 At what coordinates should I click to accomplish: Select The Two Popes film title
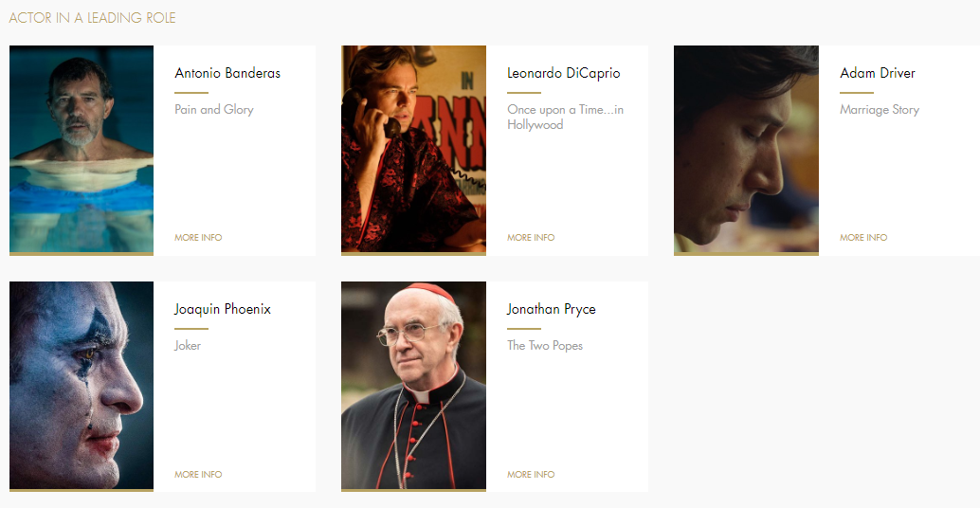point(545,346)
